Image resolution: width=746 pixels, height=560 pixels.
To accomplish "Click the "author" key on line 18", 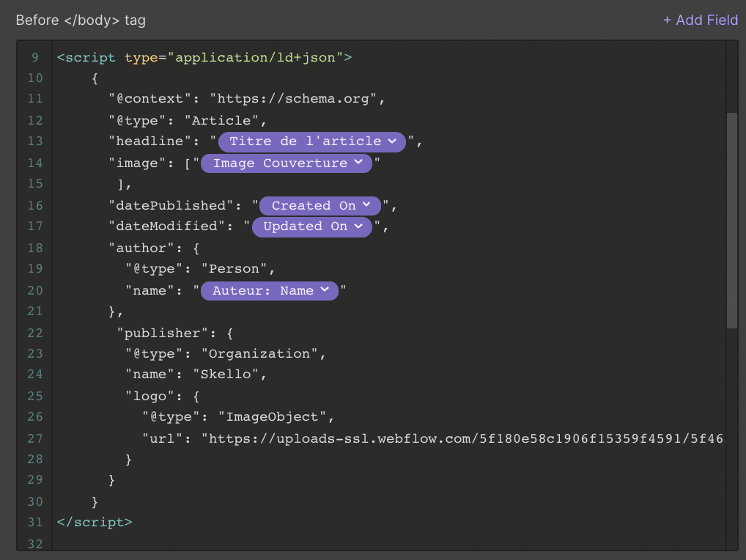I will 141,248.
